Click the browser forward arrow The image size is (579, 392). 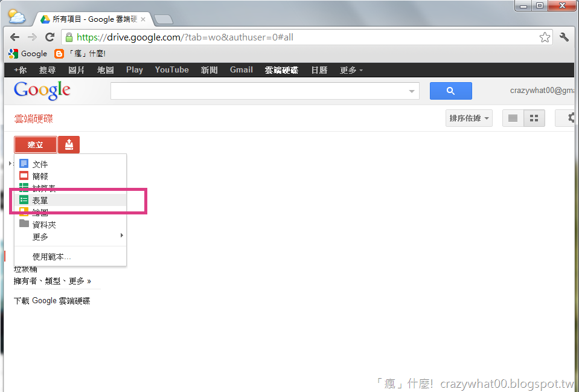[x=32, y=37]
